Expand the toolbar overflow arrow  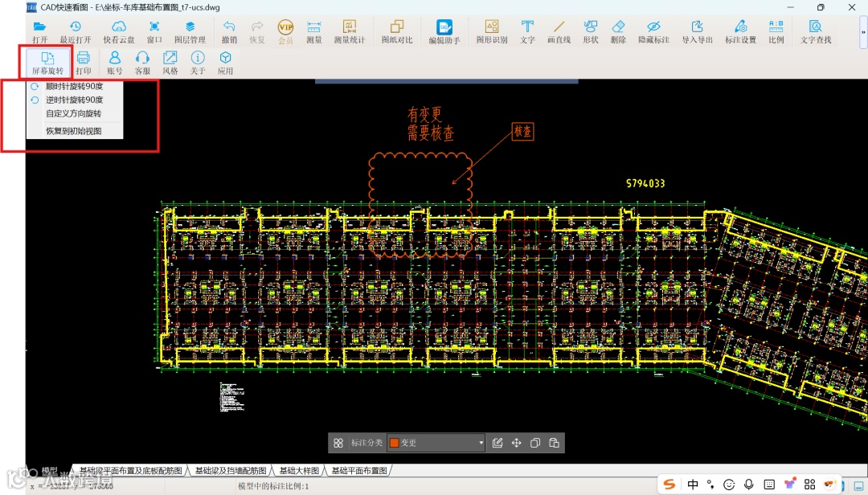coord(863,32)
